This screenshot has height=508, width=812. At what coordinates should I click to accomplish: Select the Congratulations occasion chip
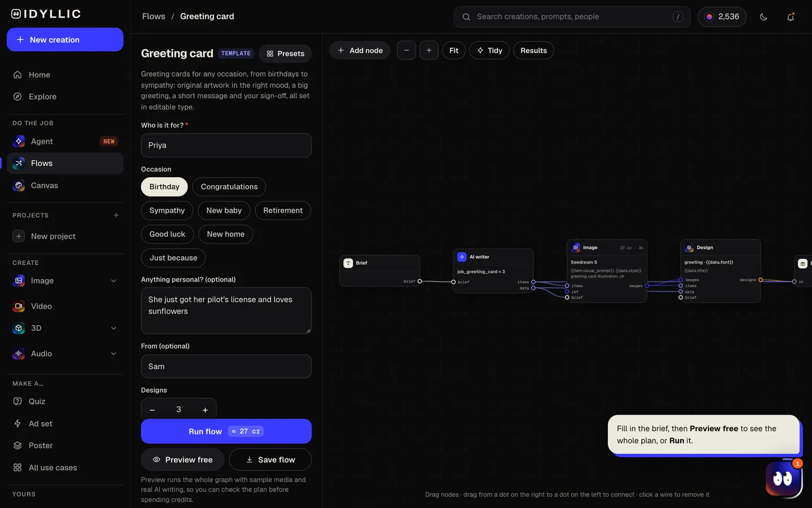pos(229,187)
